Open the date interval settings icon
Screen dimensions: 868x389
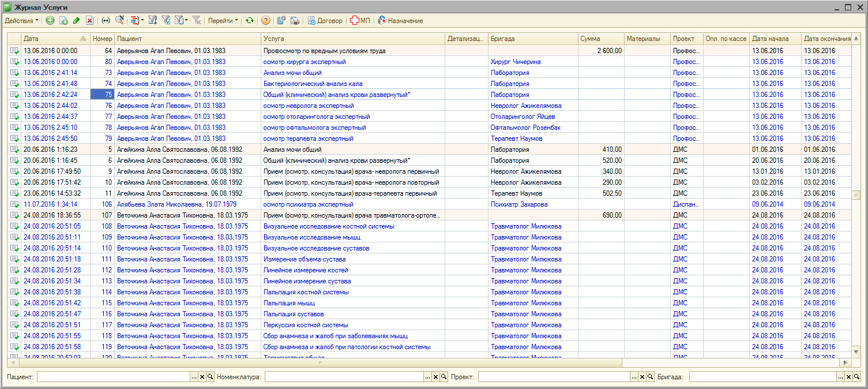[106, 21]
